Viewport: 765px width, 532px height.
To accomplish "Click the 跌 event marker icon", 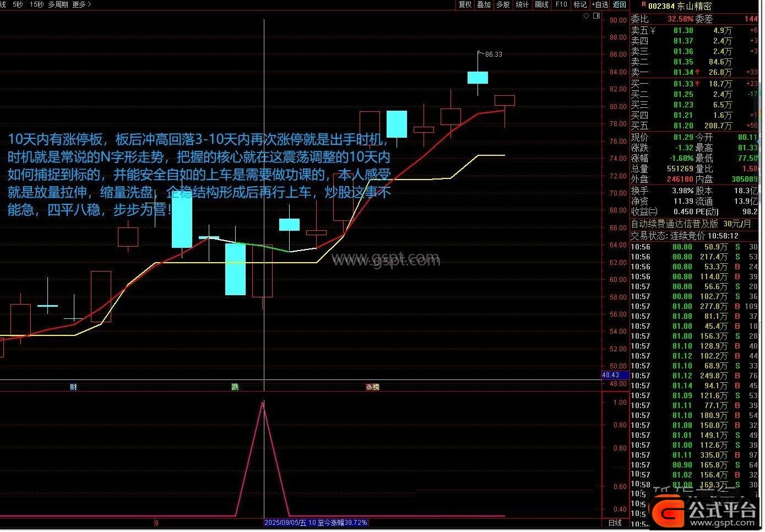I will 235,387.
